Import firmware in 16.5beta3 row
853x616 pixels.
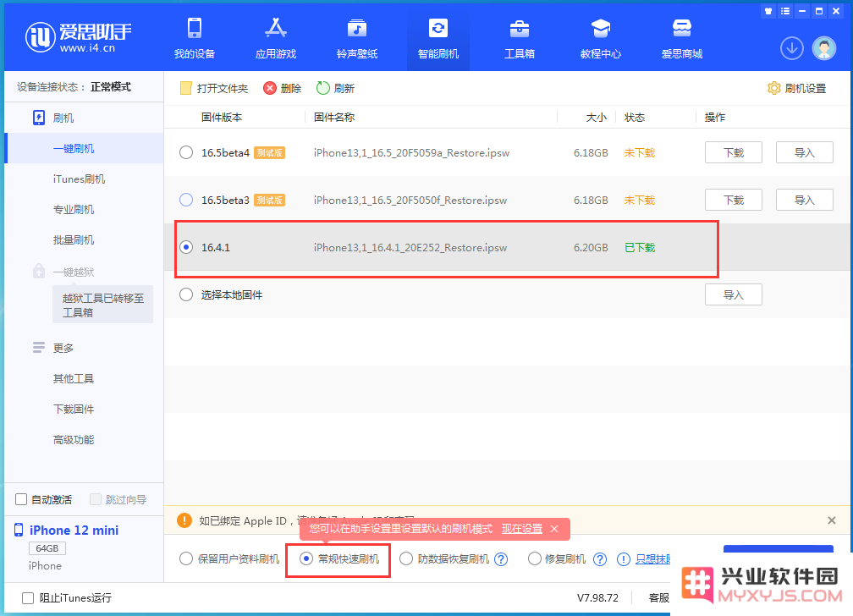click(804, 200)
